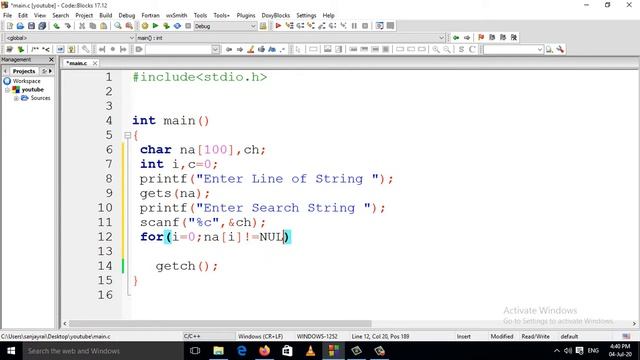This screenshot has height=360, width=640.
Task: Click the Build and run icon
Action: (x=166, y=26)
